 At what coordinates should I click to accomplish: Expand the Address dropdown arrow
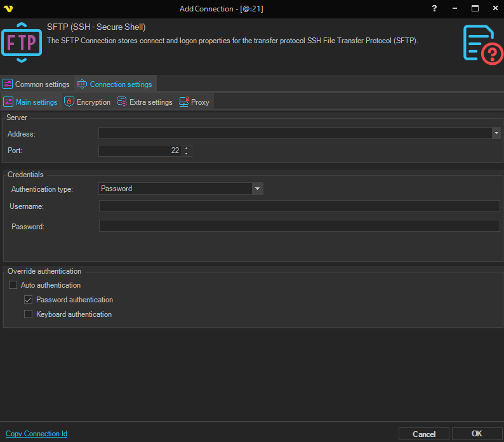coord(496,133)
